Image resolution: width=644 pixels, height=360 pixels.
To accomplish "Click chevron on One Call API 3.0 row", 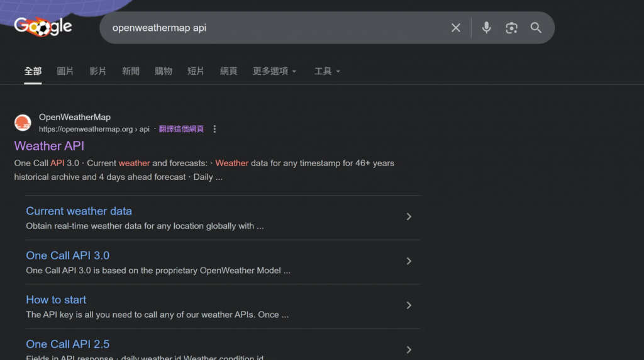I will [x=409, y=261].
